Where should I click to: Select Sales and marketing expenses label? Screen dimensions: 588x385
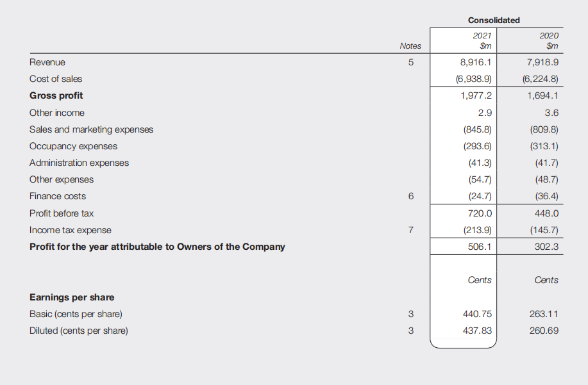click(91, 129)
